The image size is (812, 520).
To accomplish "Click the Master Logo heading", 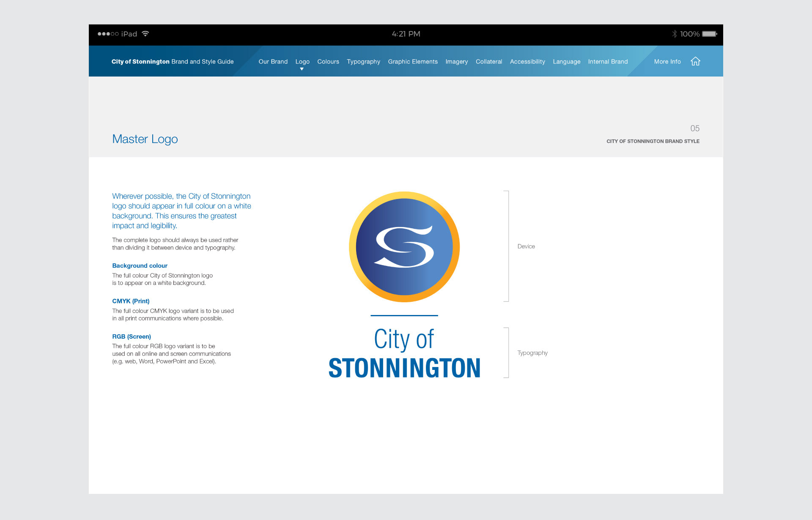I will pos(145,139).
